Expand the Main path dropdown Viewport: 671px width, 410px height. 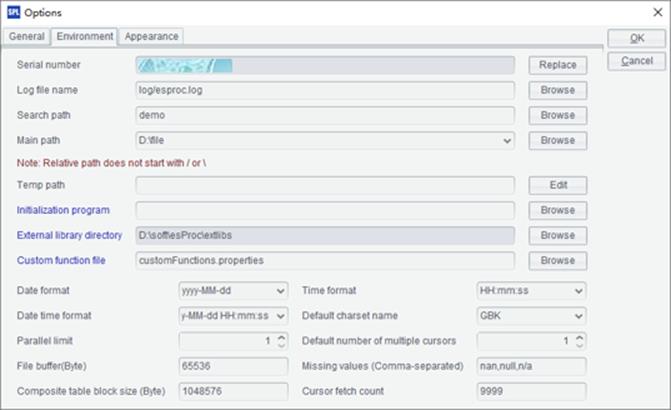coord(507,140)
